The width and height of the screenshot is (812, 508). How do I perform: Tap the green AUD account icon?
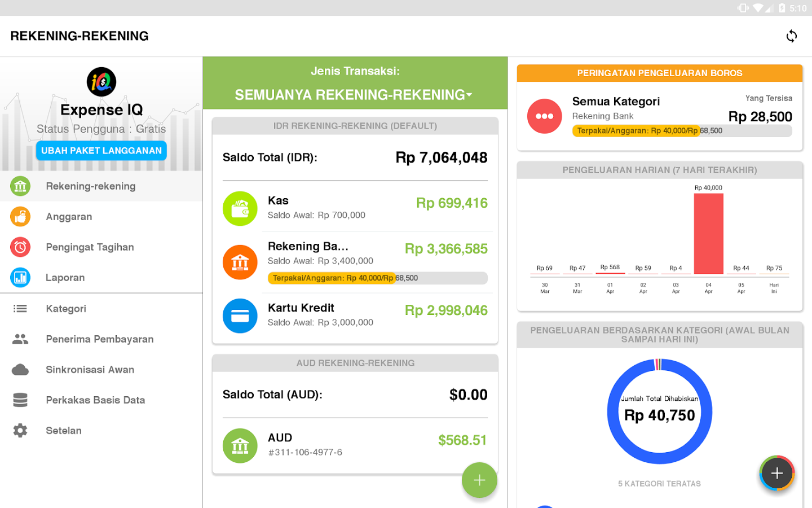240,446
